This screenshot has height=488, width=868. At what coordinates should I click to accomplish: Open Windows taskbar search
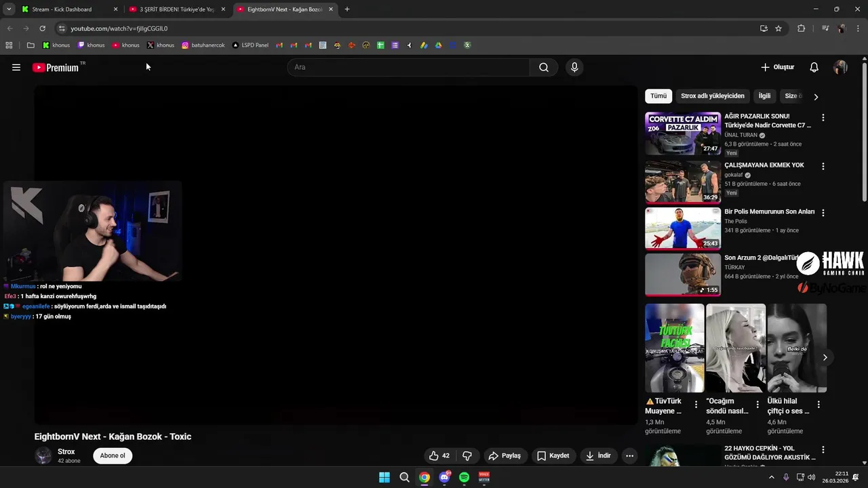(404, 477)
